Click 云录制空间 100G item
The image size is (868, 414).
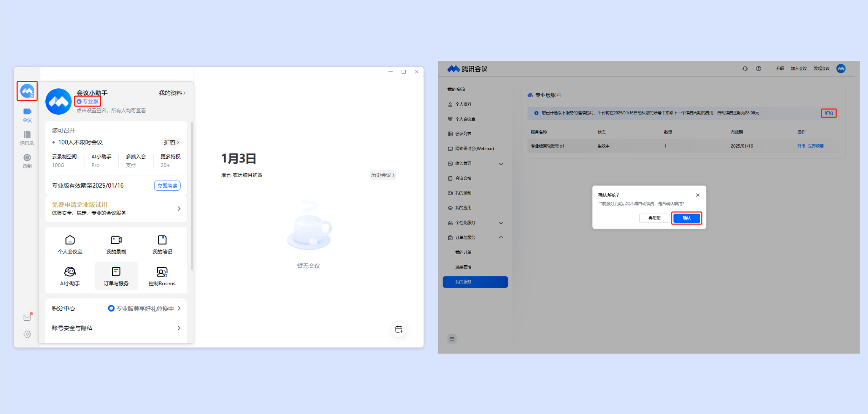(64, 161)
